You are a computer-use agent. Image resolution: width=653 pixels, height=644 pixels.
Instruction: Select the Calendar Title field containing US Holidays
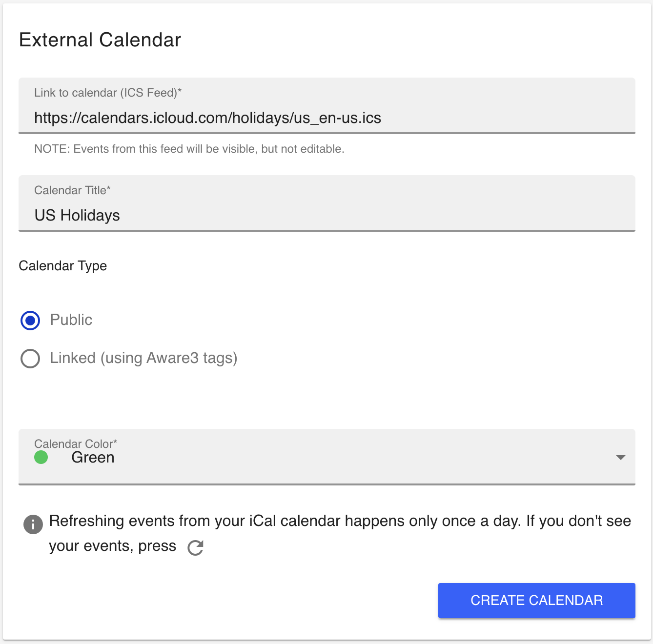click(195, 215)
